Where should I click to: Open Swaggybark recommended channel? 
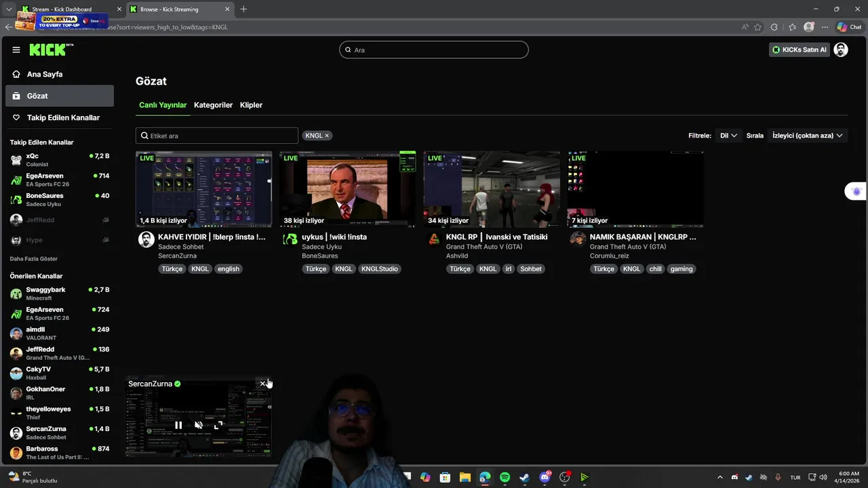pyautogui.click(x=60, y=293)
